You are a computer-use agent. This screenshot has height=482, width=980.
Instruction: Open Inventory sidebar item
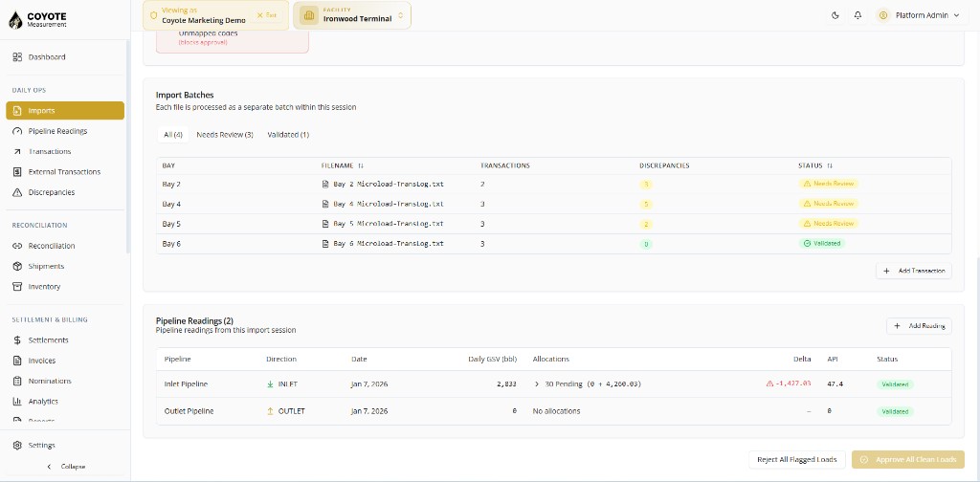[65, 287]
